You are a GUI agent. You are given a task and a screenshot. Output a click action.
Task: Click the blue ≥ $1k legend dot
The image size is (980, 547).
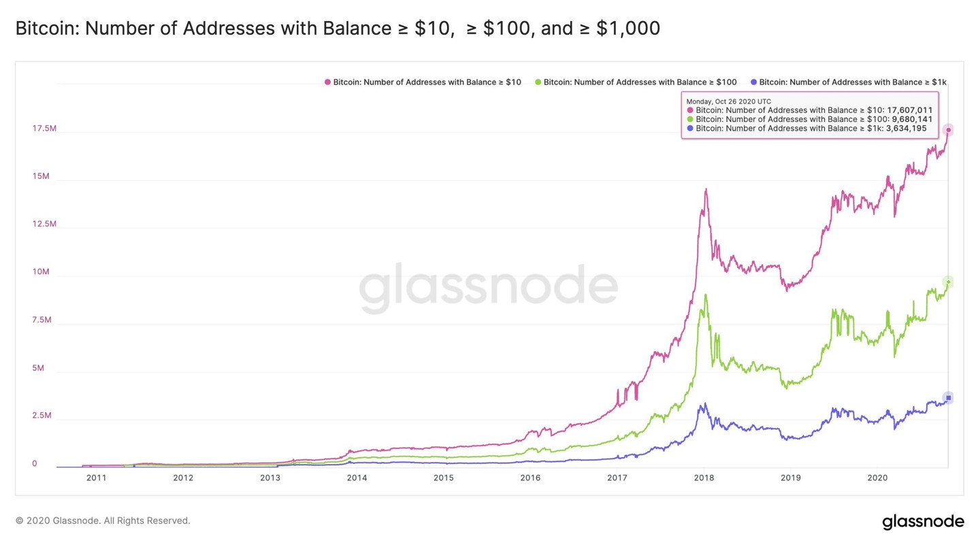[x=753, y=82]
